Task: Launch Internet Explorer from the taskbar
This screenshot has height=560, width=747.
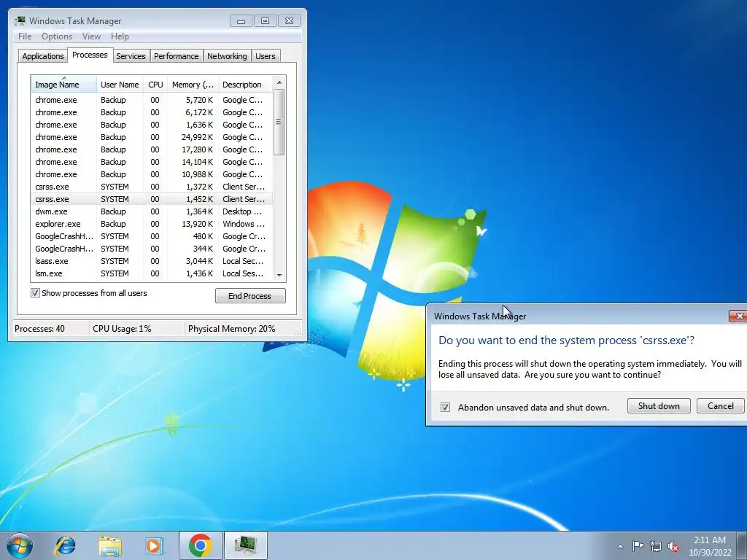Action: (65, 545)
